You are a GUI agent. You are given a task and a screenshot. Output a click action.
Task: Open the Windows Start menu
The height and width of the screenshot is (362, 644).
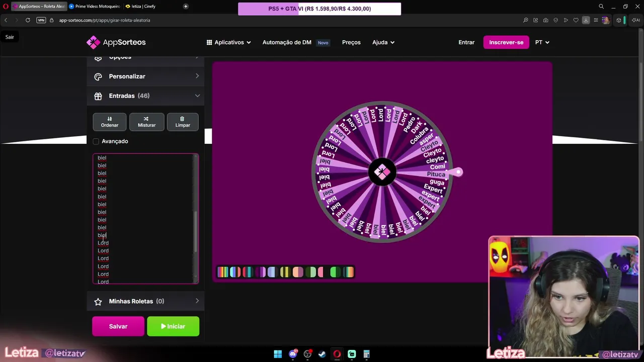pyautogui.click(x=278, y=354)
